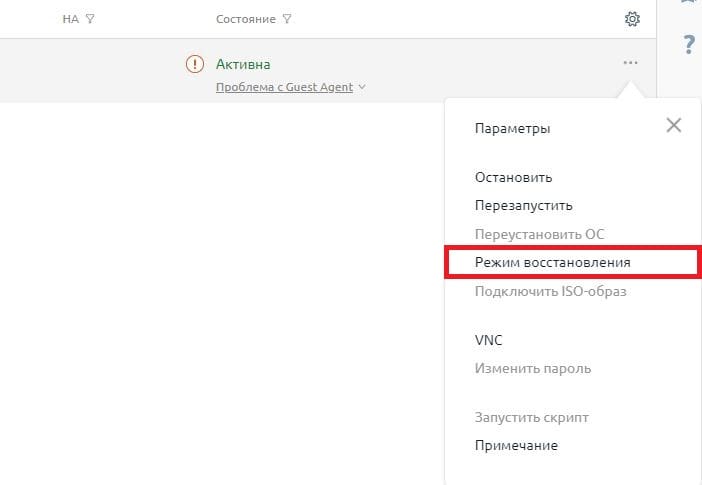Select Параметры menu item
This screenshot has height=485, width=702.
(512, 129)
